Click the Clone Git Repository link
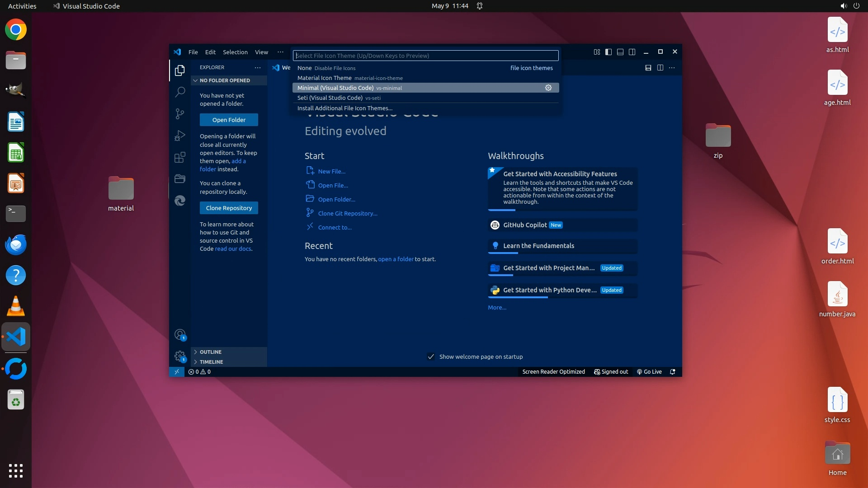868x488 pixels. [348, 213]
